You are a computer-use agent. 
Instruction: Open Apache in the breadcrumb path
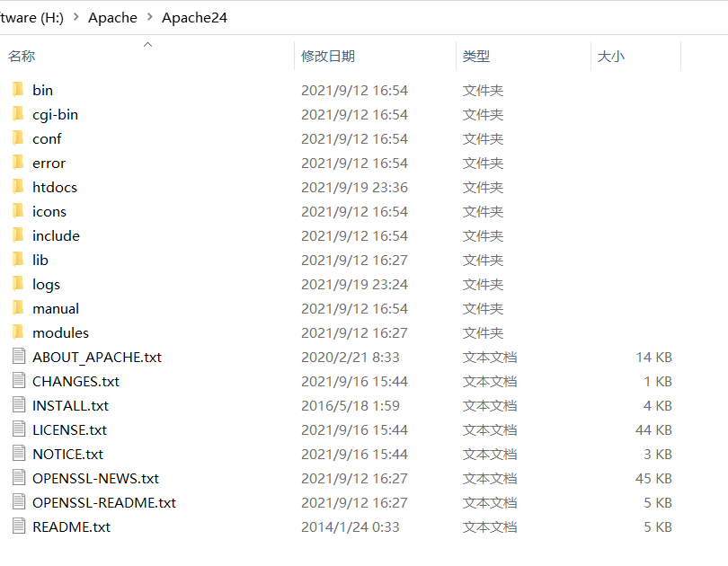[x=112, y=17]
